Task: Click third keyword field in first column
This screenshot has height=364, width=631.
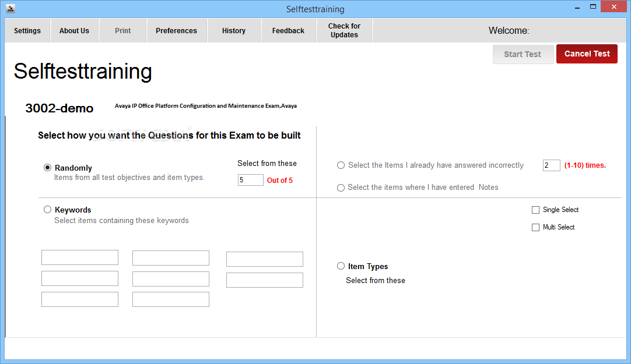Action: coord(80,299)
